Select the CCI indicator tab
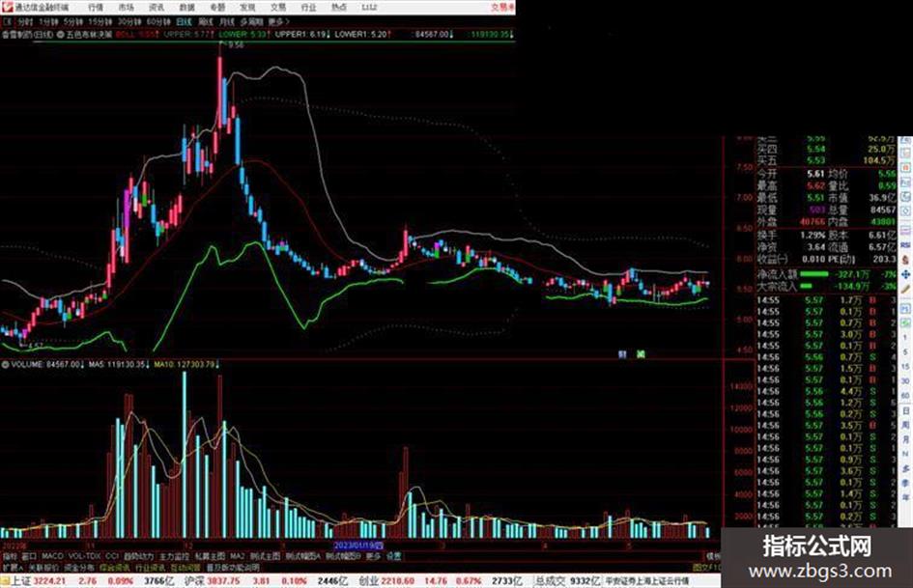 click(x=112, y=556)
